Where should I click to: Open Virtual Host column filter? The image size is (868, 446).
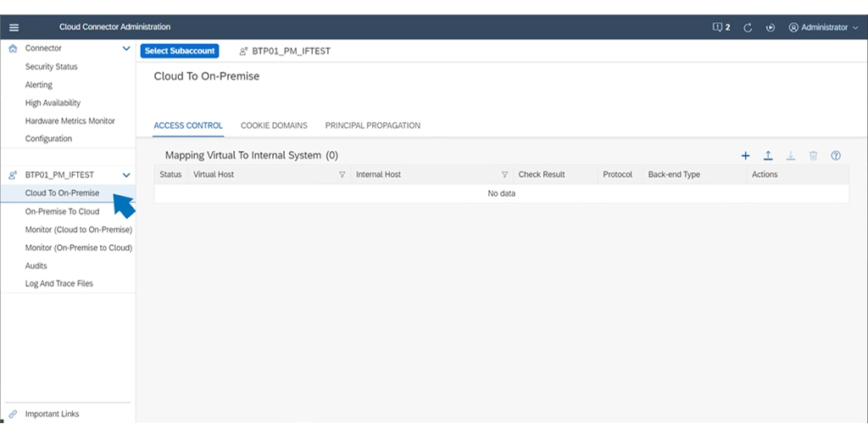point(342,175)
